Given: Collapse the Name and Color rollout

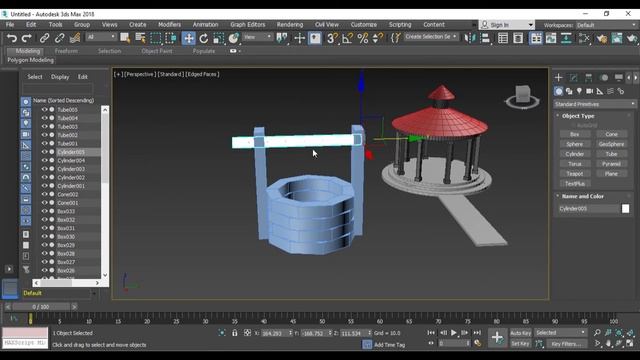Looking at the screenshot, I should [x=582, y=196].
